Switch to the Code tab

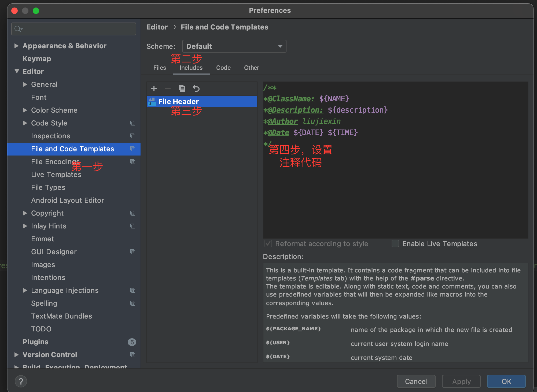click(223, 68)
